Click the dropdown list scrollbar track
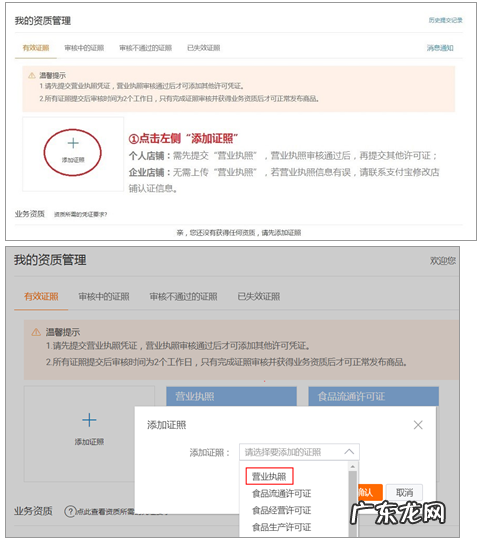The image size is (484, 542). pos(353,505)
